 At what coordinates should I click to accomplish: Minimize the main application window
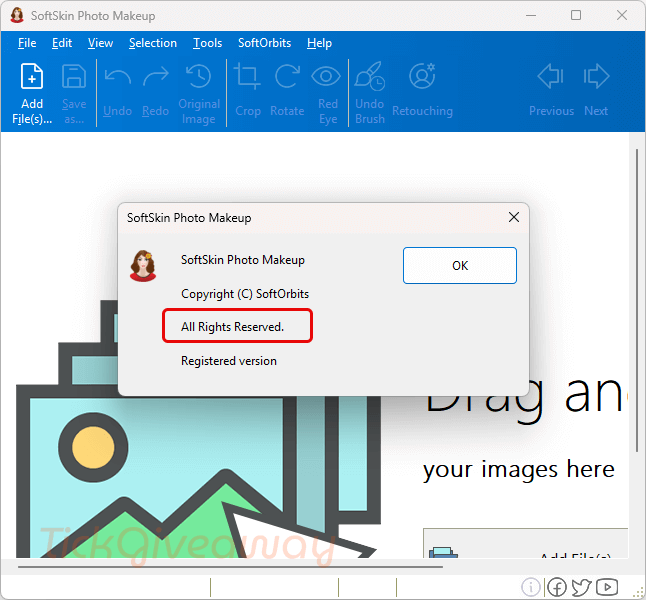[x=531, y=15]
